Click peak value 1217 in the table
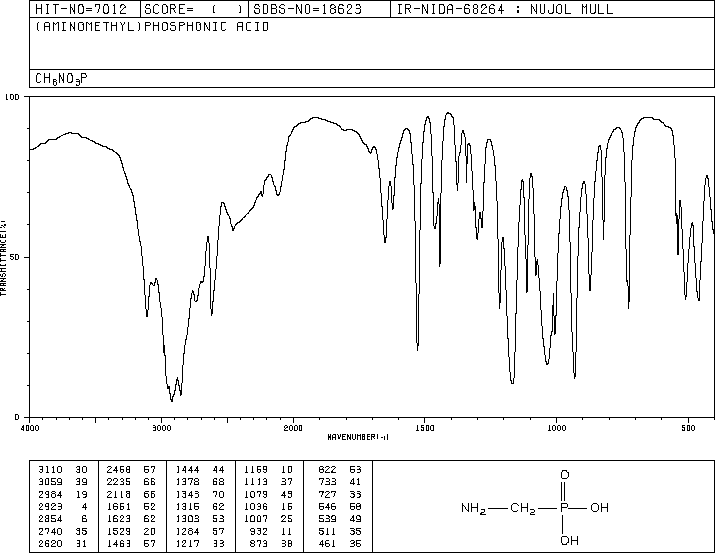715x553 pixels. pos(187,543)
